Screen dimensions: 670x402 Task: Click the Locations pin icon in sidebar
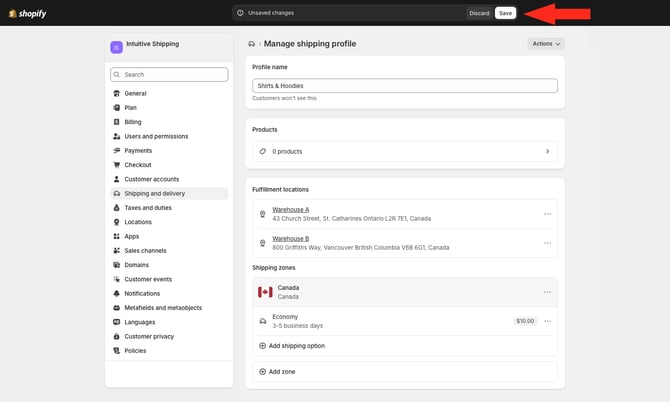point(116,222)
